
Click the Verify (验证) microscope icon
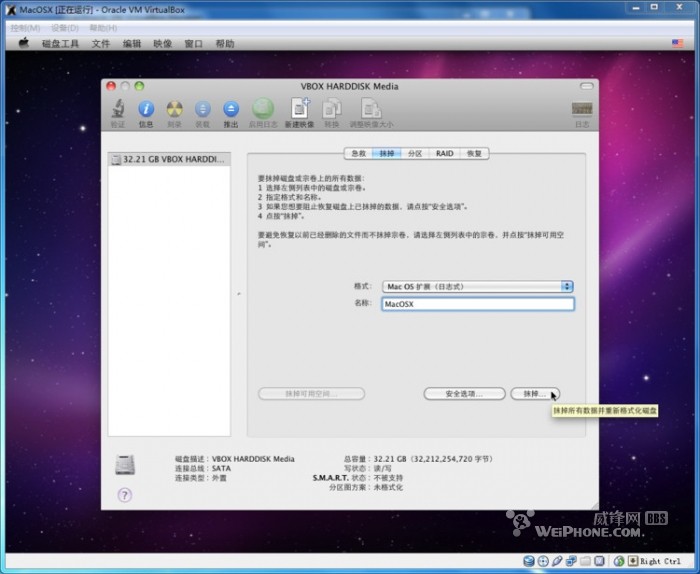[118, 109]
